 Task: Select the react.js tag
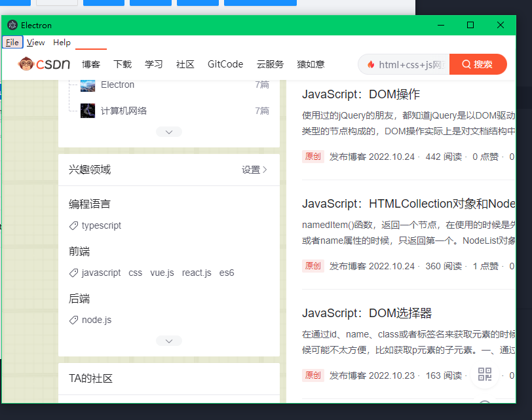point(197,273)
